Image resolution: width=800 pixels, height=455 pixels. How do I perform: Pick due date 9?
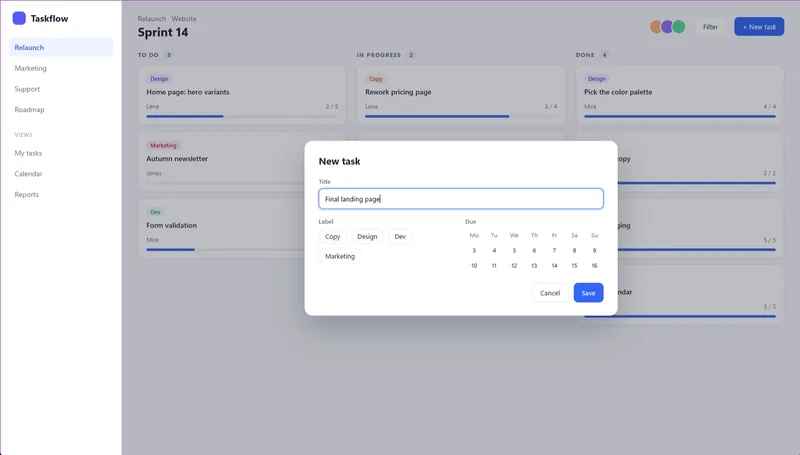click(x=594, y=250)
